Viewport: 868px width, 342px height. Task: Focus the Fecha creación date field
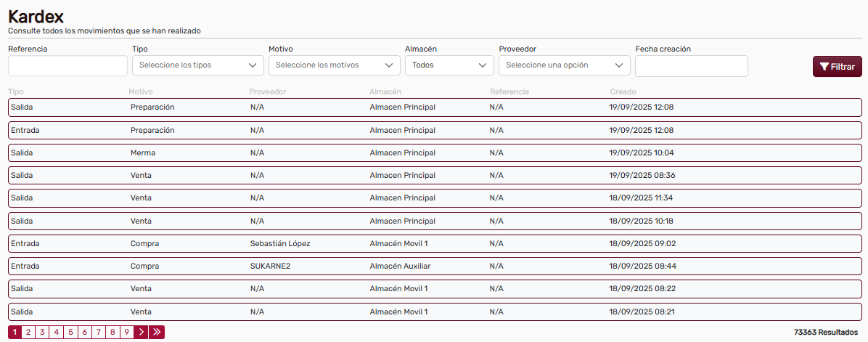pyautogui.click(x=691, y=66)
